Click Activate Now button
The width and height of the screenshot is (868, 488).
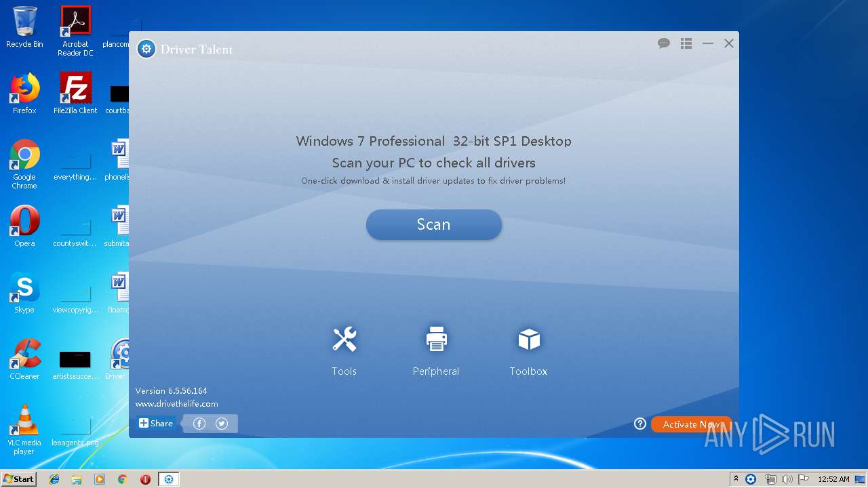[692, 424]
